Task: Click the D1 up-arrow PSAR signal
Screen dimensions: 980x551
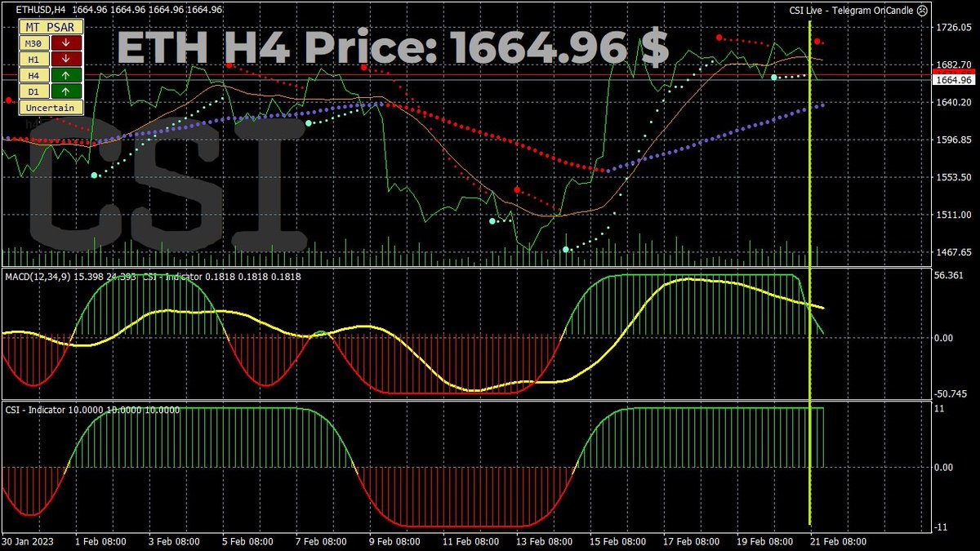Action: point(66,91)
